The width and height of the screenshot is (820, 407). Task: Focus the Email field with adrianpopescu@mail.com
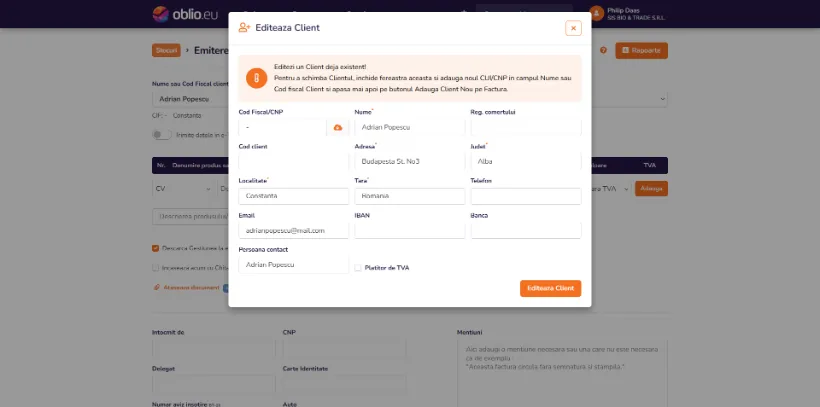coord(293,231)
